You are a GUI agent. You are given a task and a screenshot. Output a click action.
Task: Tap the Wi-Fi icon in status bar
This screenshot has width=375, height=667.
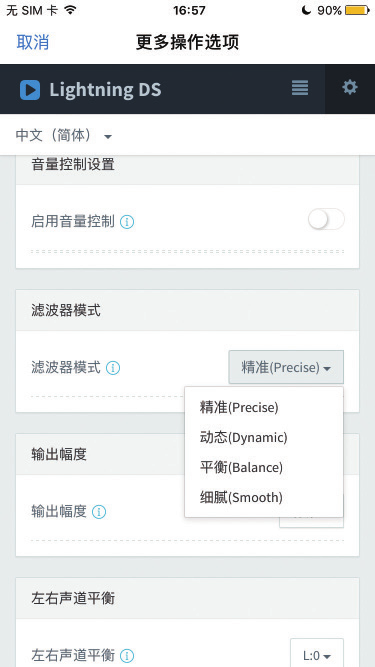point(71,10)
